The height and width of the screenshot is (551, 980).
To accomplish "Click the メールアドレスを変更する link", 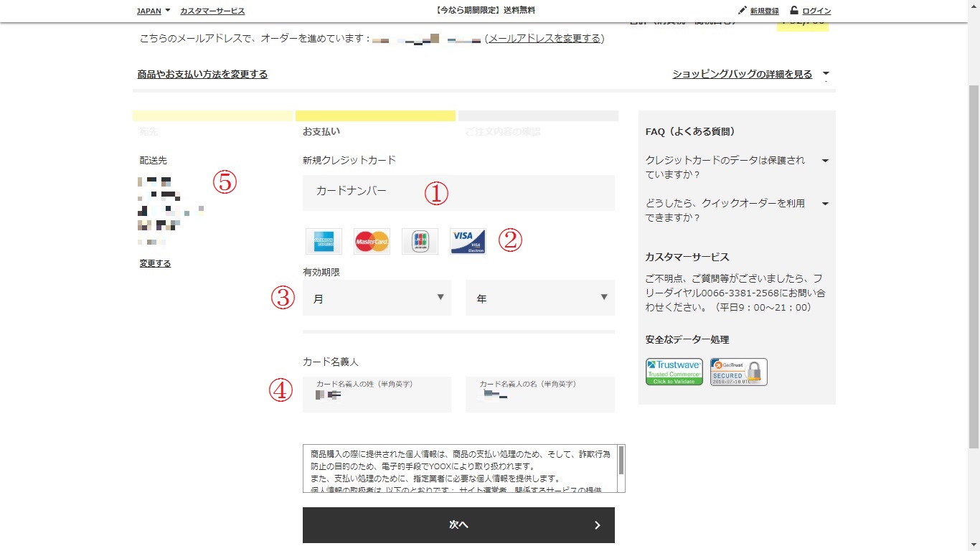I will [545, 39].
